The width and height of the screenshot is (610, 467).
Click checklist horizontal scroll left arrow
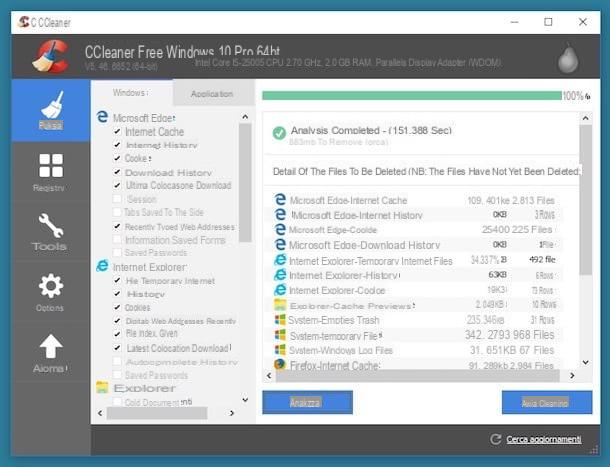(100, 413)
